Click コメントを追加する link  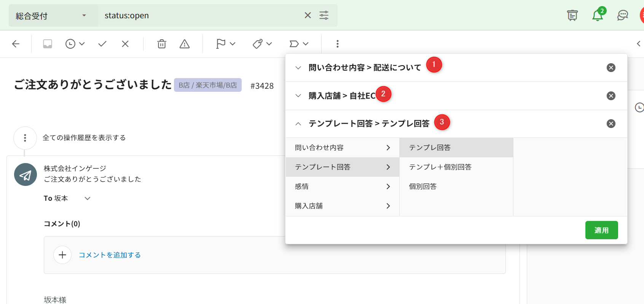coord(110,255)
